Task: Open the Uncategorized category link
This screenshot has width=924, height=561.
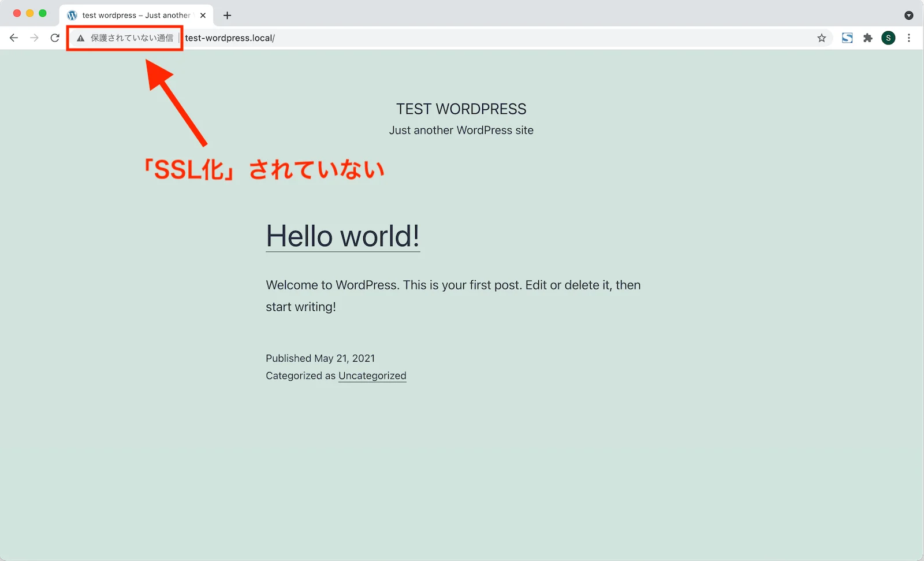Action: [372, 376]
